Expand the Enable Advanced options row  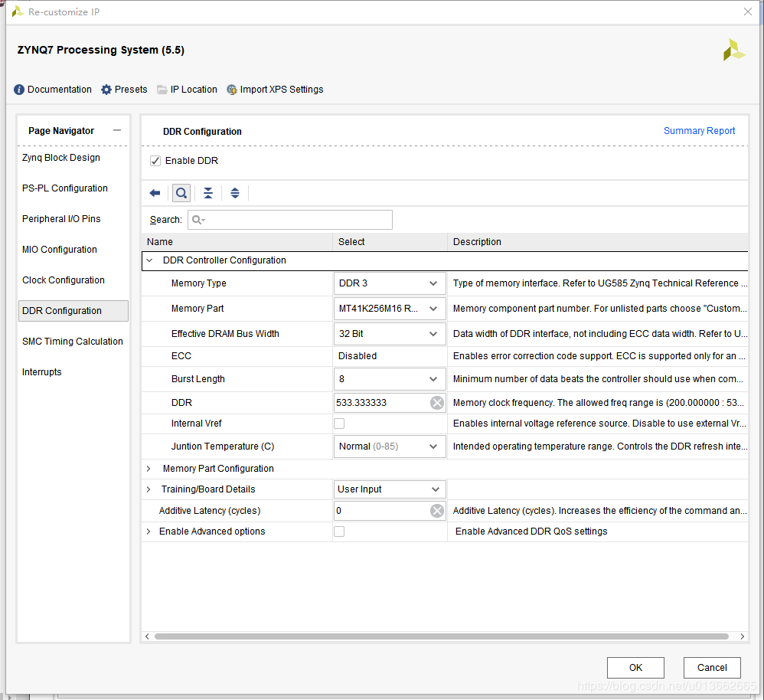149,532
